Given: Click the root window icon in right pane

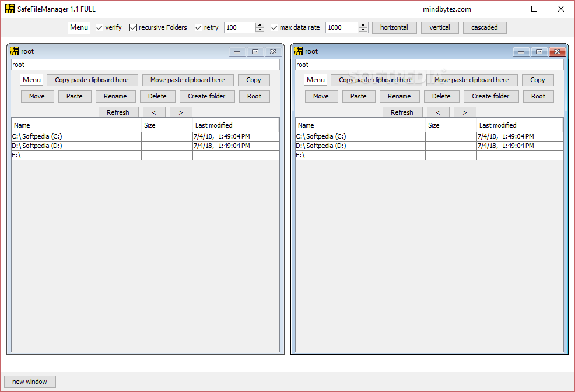Looking at the screenshot, I should click(x=297, y=51).
